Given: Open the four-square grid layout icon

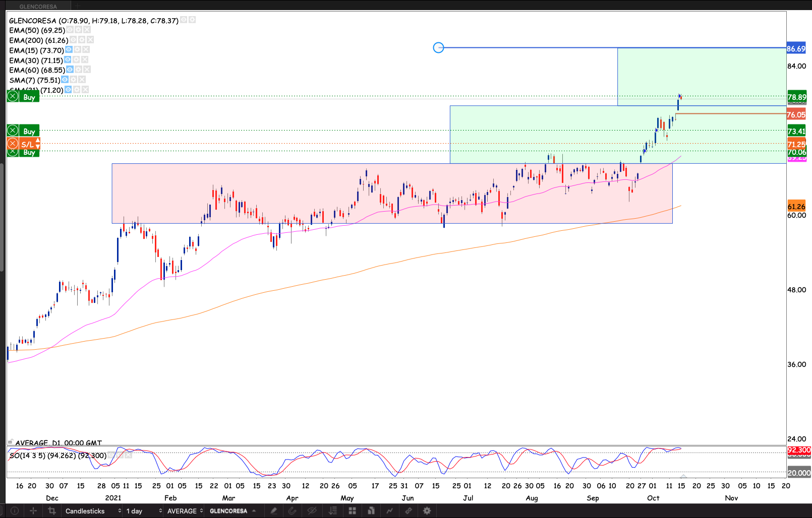Looking at the screenshot, I should (x=352, y=510).
